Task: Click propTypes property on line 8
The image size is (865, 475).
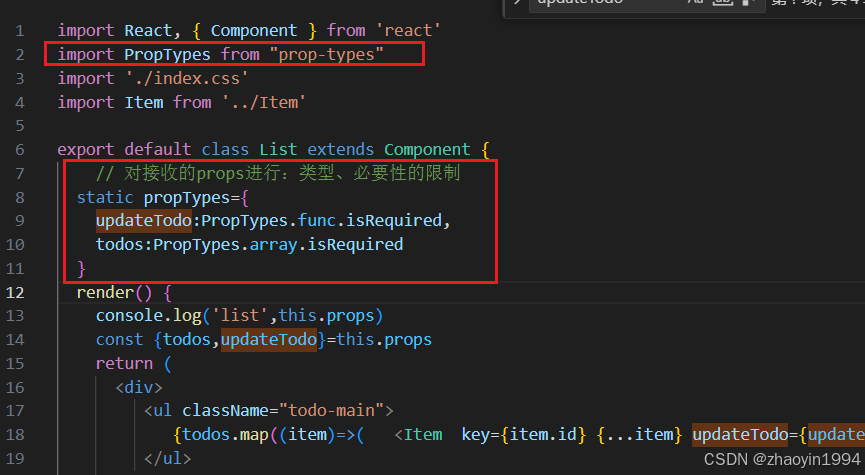Action: pos(186,198)
